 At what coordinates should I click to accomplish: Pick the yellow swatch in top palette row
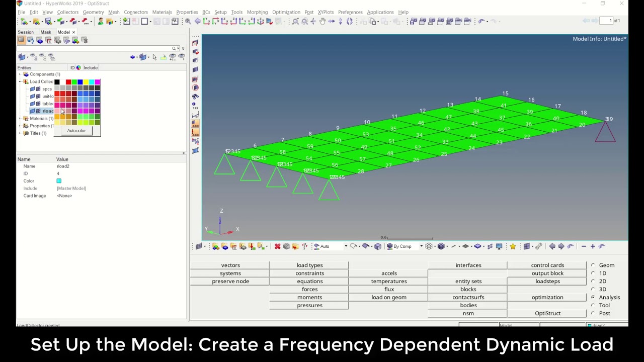point(86,82)
